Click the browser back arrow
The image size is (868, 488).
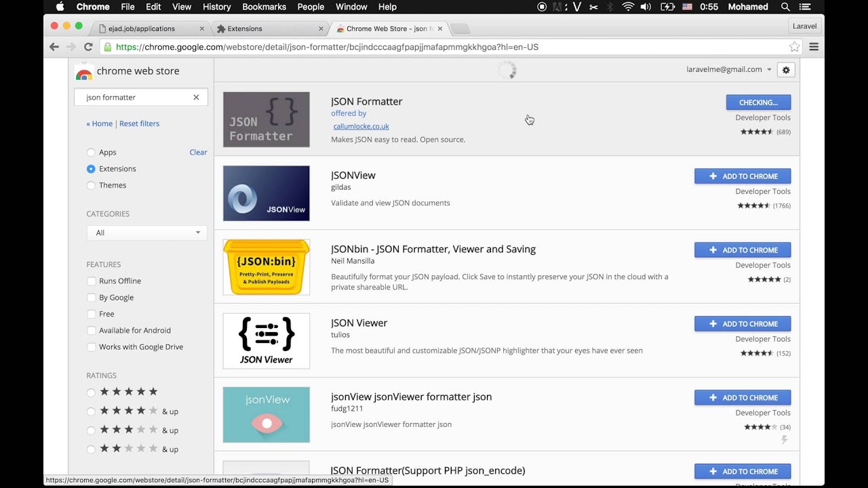point(54,47)
